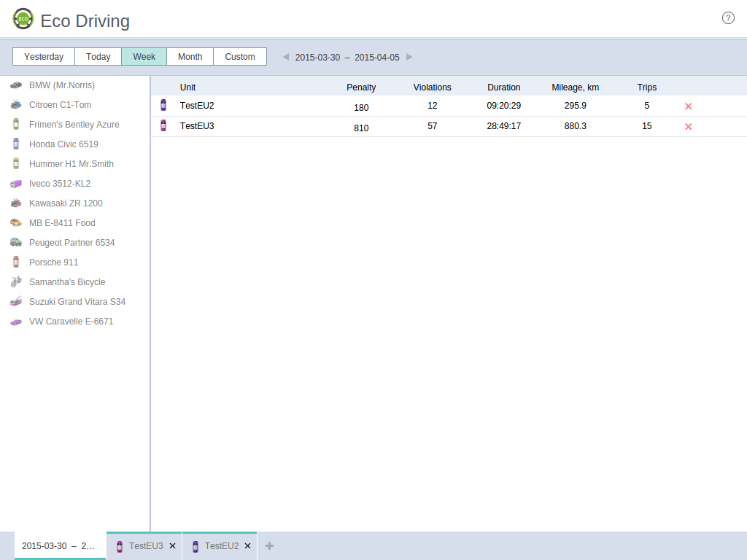Remove TestEU3 row with red X

[689, 127]
